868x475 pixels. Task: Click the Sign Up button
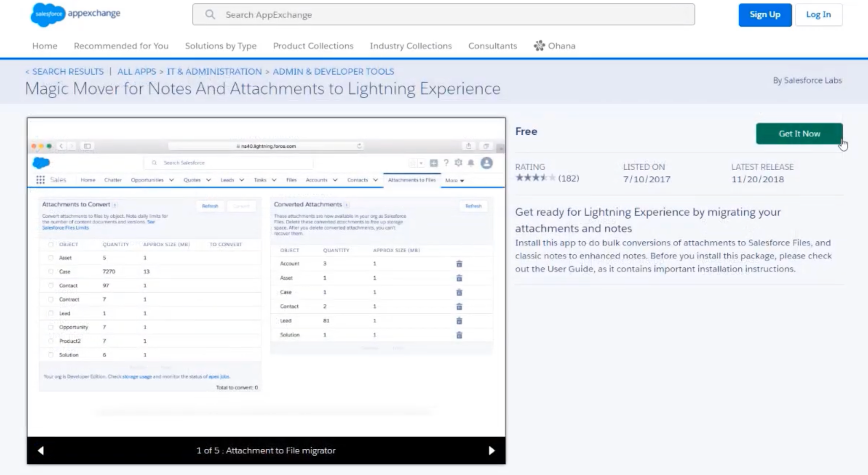[765, 15]
